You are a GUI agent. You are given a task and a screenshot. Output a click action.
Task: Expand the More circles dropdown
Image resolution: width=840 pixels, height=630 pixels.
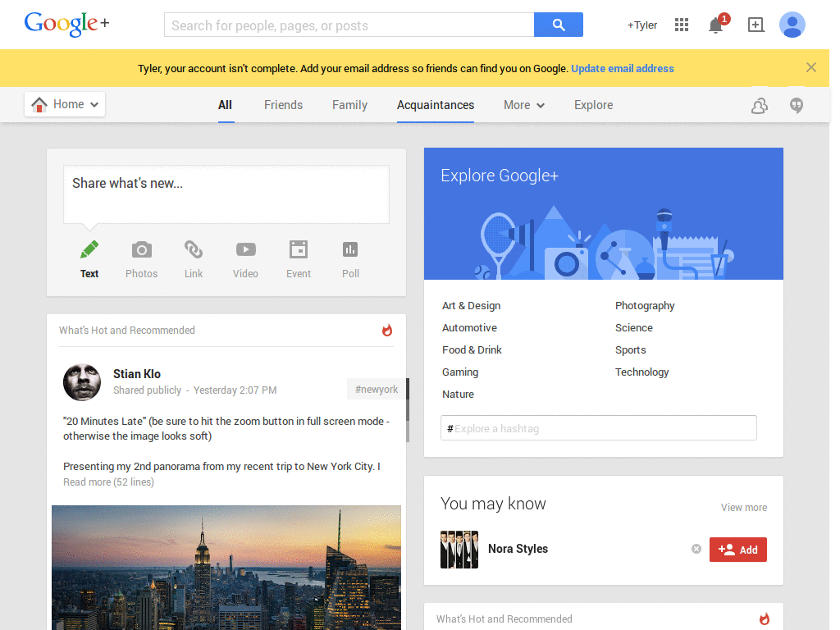click(524, 105)
